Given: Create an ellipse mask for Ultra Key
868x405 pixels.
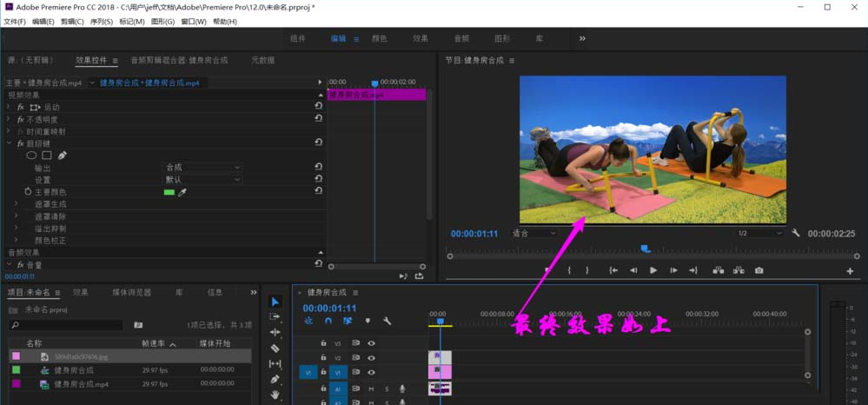Looking at the screenshot, I should tap(32, 156).
